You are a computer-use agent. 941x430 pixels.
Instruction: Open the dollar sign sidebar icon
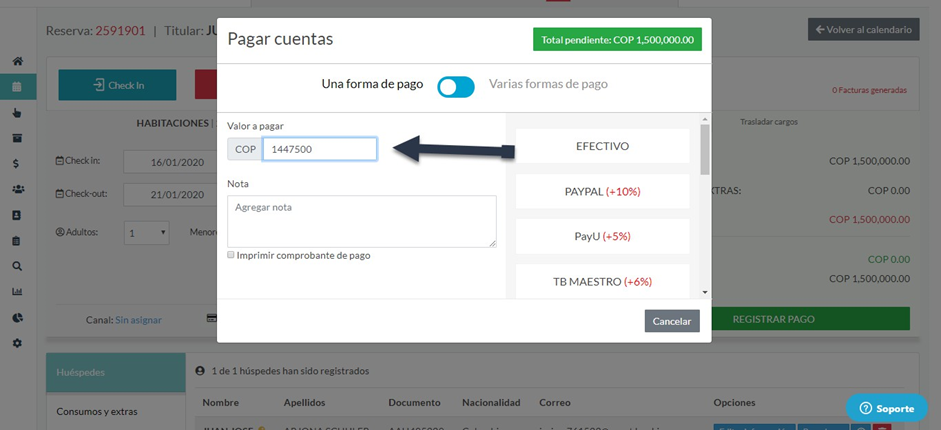(17, 163)
